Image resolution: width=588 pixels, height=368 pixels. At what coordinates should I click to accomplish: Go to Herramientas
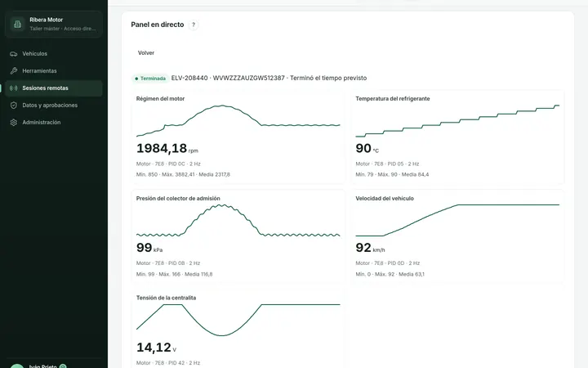54,70
